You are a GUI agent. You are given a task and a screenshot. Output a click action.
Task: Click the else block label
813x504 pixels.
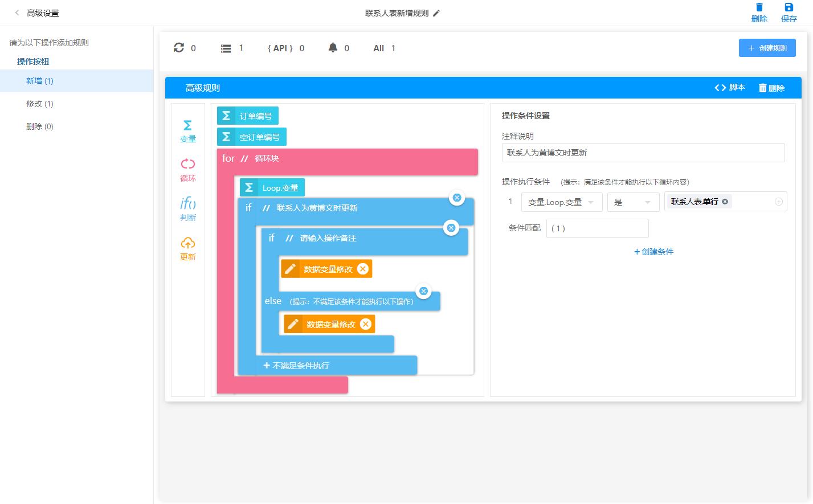pos(273,301)
